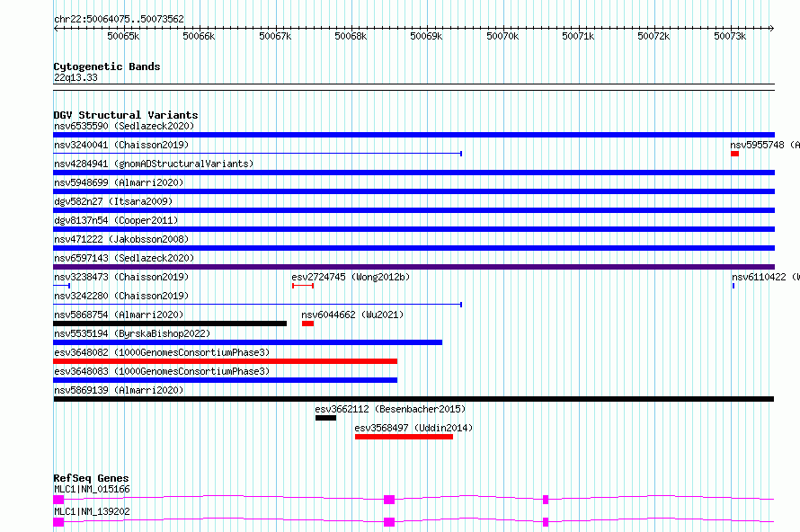
Task: Open variant label dgv8137n54 (Cooper2011)
Action: point(116,220)
